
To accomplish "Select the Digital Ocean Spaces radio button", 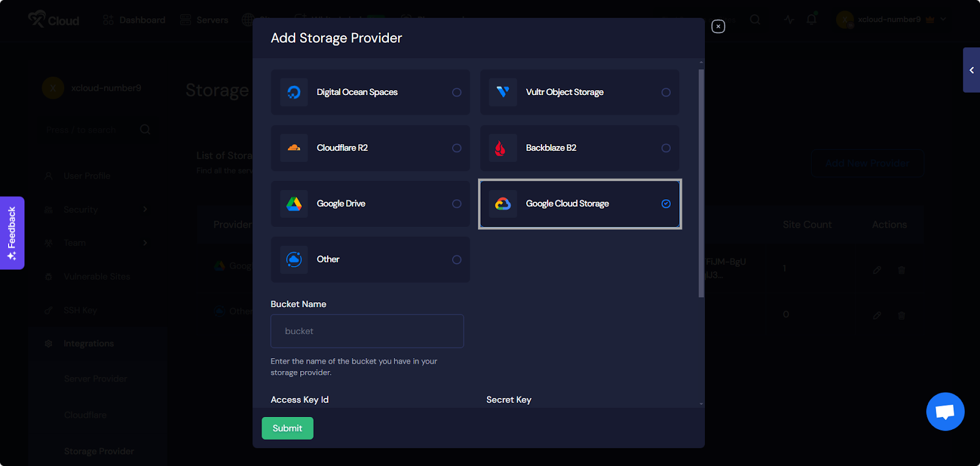I will (x=457, y=93).
